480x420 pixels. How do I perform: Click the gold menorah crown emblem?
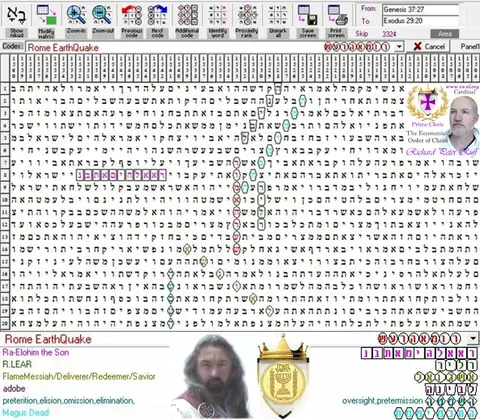click(283, 375)
